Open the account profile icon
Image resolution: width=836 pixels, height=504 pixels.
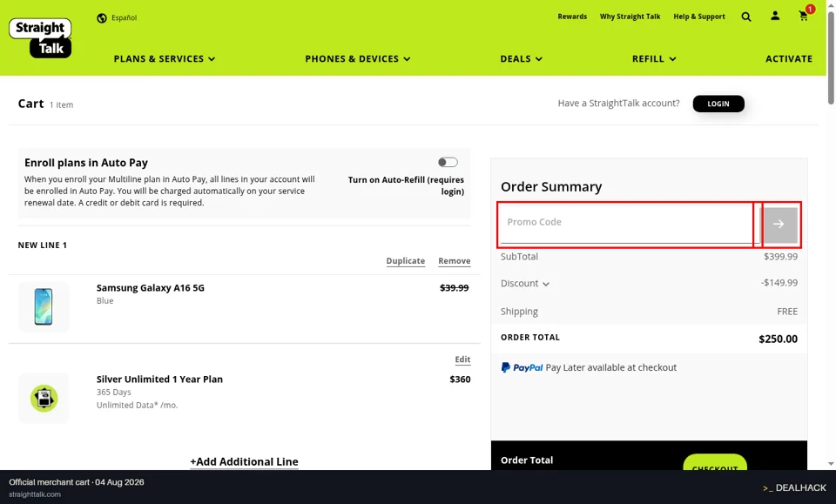[x=775, y=17]
